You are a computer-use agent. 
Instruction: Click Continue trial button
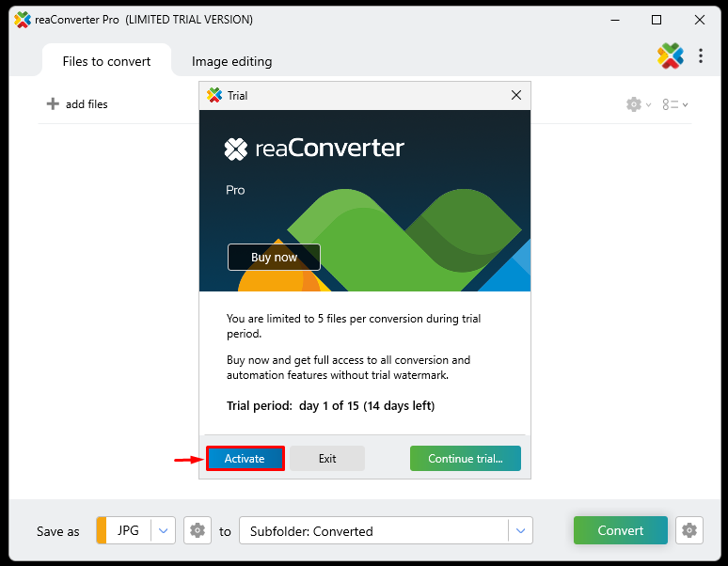point(465,459)
